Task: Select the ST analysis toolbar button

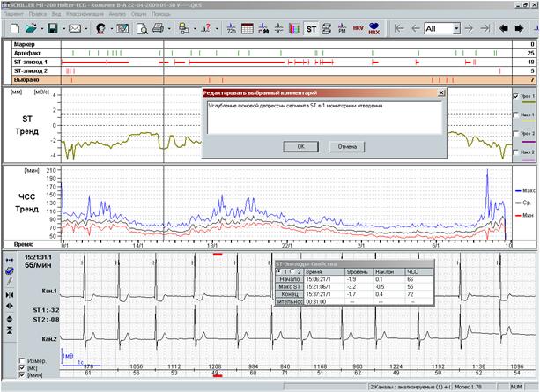Action: click(x=311, y=29)
